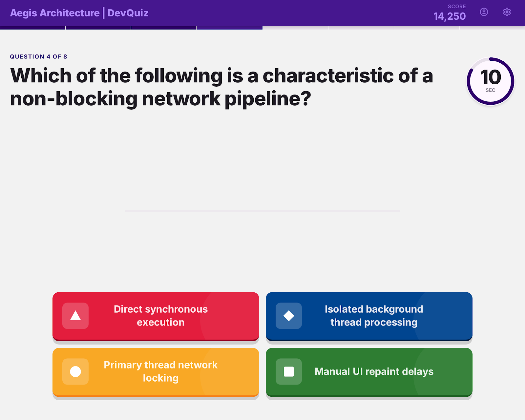Click the first progress bar segment
Viewport: 525px width, 420px height.
(32, 28)
